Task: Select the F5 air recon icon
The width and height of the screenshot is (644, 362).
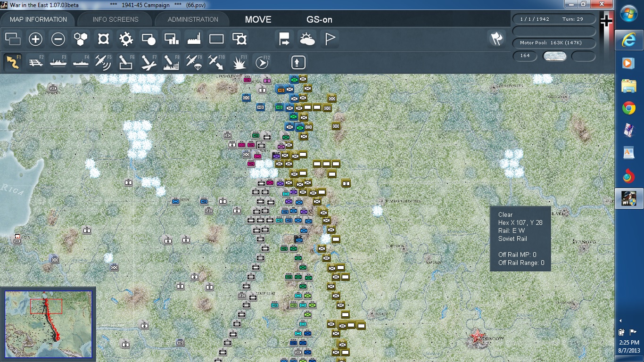Action: tap(103, 62)
